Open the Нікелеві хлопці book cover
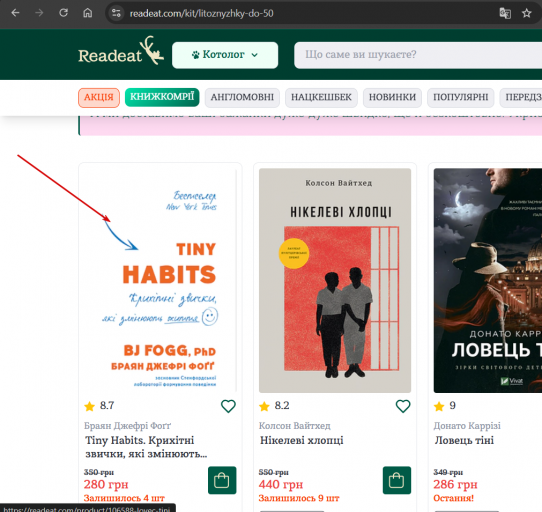The height and width of the screenshot is (512, 542). tap(335, 280)
